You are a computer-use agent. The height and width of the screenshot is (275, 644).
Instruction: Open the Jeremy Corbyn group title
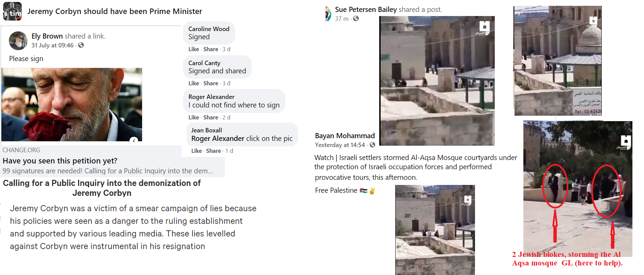tap(114, 11)
